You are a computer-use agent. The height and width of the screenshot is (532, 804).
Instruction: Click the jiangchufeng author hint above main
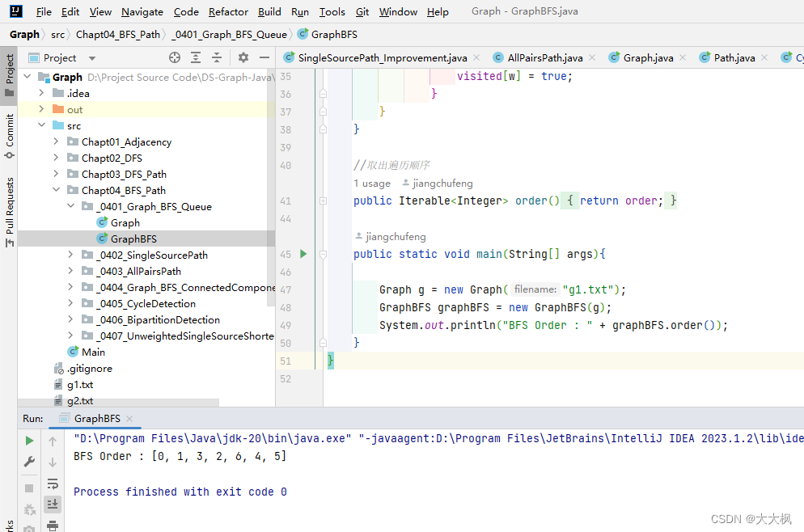point(391,236)
